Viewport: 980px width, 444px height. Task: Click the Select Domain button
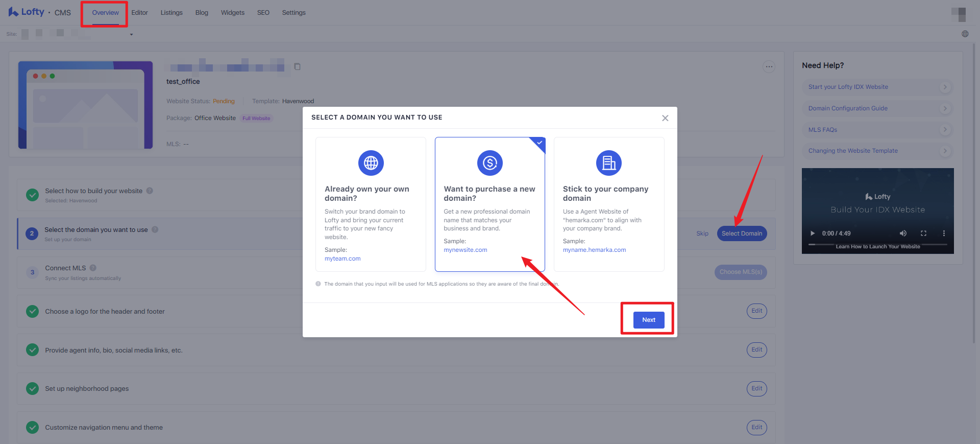tap(742, 233)
